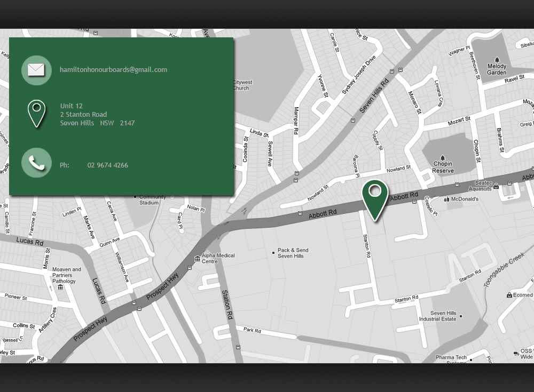
Task: Click the 'Brahms St' street label
Action: click(500, 140)
